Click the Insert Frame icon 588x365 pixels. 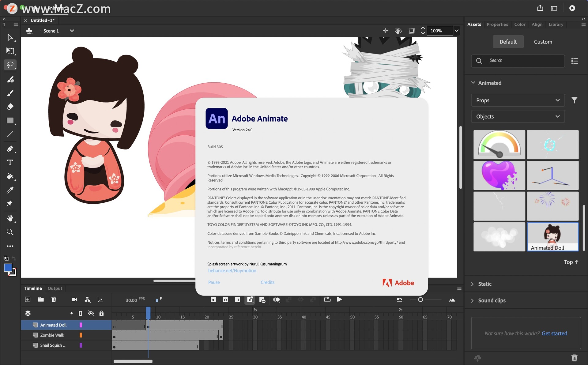(238, 299)
